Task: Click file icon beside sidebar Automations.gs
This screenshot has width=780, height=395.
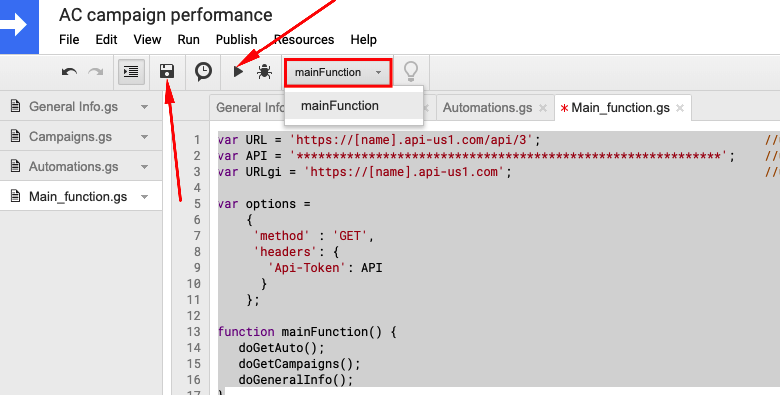Action: (15, 166)
